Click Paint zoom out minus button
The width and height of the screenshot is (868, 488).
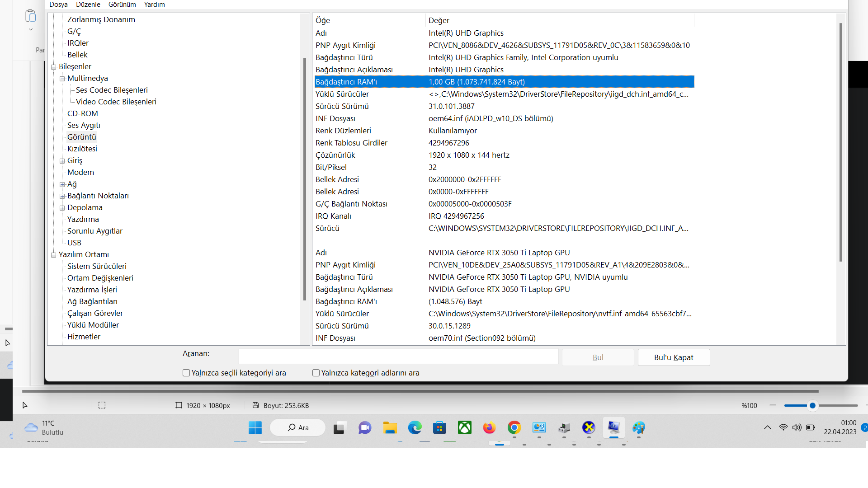point(773,405)
